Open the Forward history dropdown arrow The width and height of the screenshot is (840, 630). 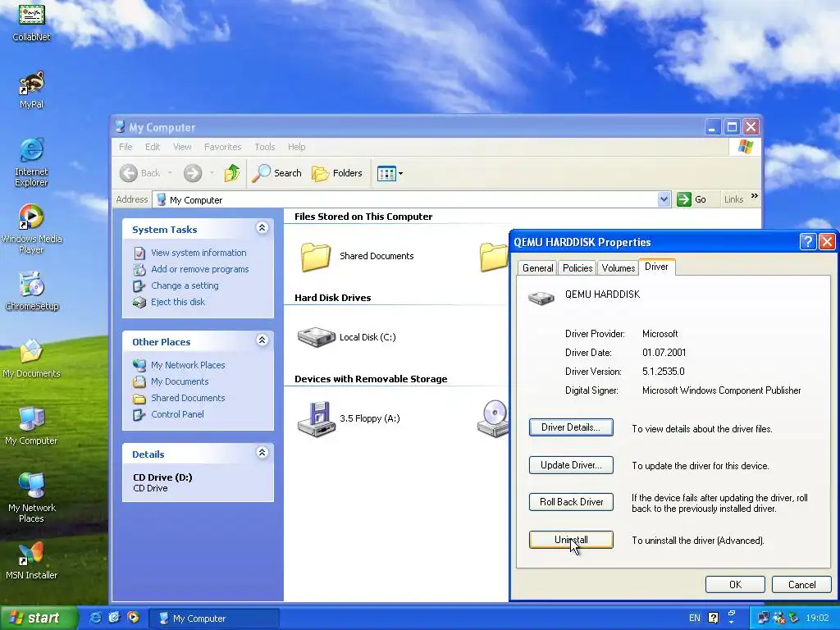[212, 173]
